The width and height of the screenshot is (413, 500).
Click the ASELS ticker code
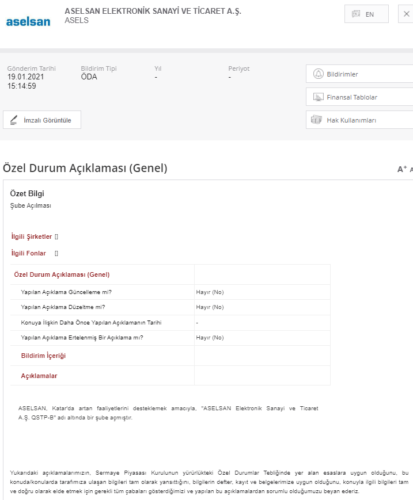coord(77,20)
